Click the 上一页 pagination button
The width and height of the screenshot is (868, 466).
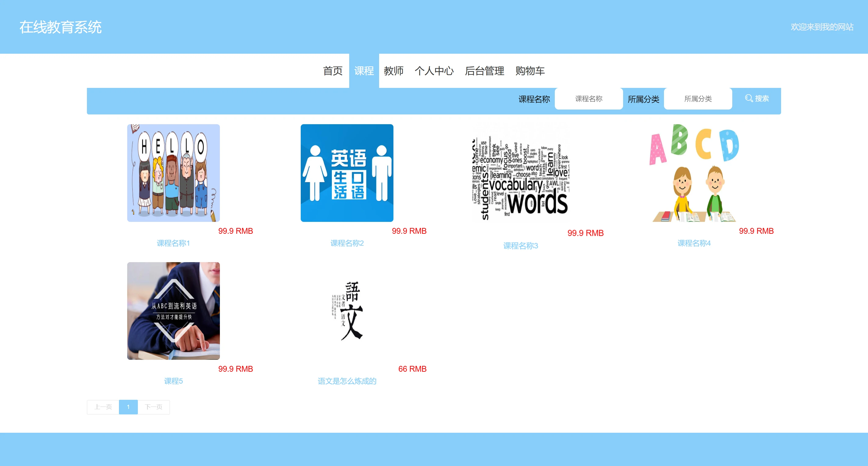coord(103,407)
